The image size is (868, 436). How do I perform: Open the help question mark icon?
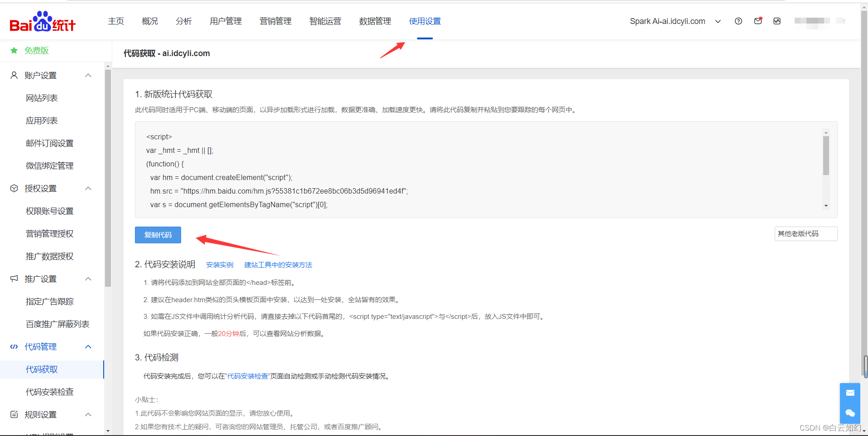[x=739, y=21]
